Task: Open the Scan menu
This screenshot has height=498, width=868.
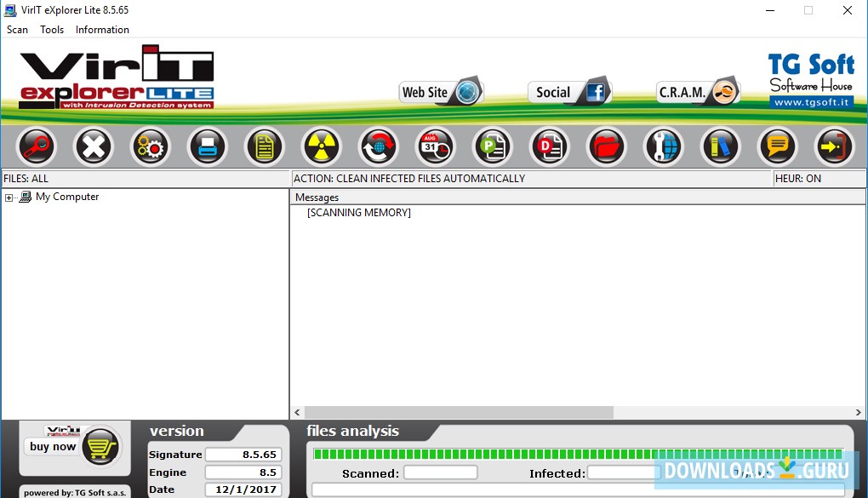Action: (x=17, y=30)
